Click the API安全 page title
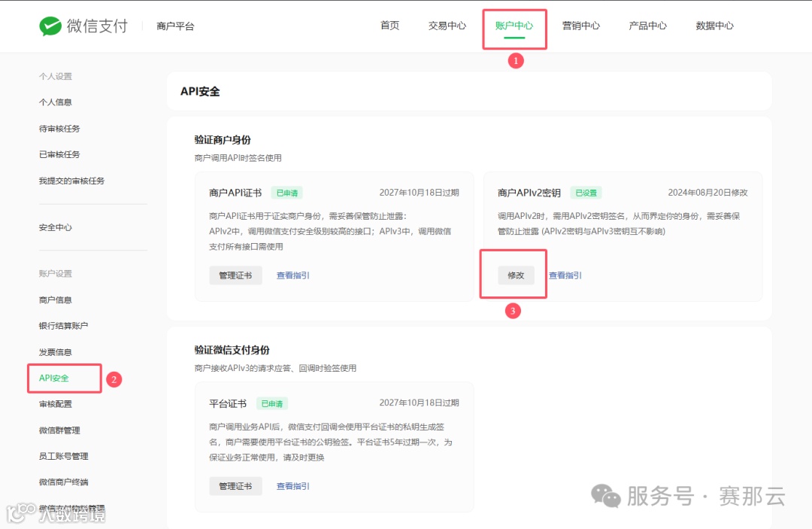Viewport: 812px width, 529px height. 200,91
